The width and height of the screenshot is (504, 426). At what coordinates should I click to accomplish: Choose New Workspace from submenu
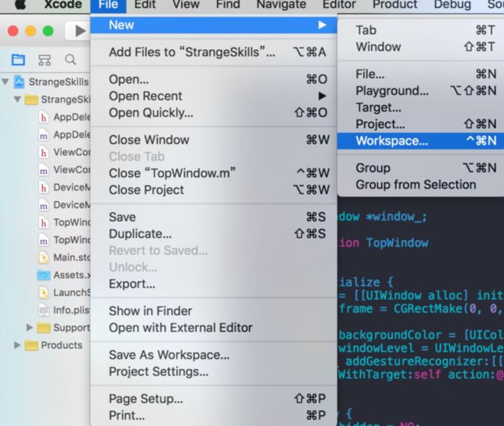(x=421, y=141)
